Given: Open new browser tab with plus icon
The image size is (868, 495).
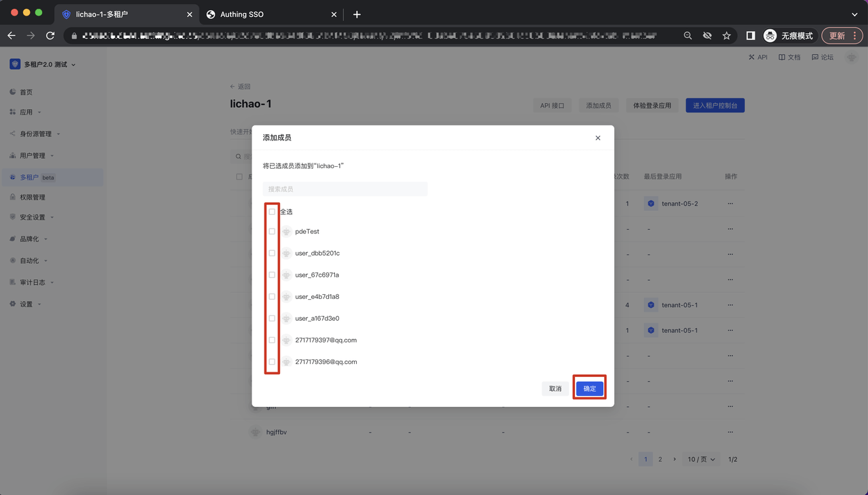Looking at the screenshot, I should pos(357,14).
